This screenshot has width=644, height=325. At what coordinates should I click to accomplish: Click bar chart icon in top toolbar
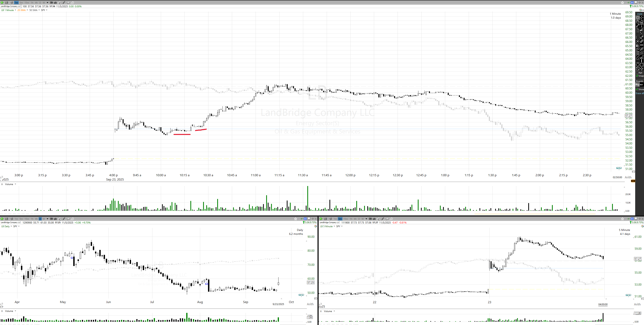coord(55,3)
